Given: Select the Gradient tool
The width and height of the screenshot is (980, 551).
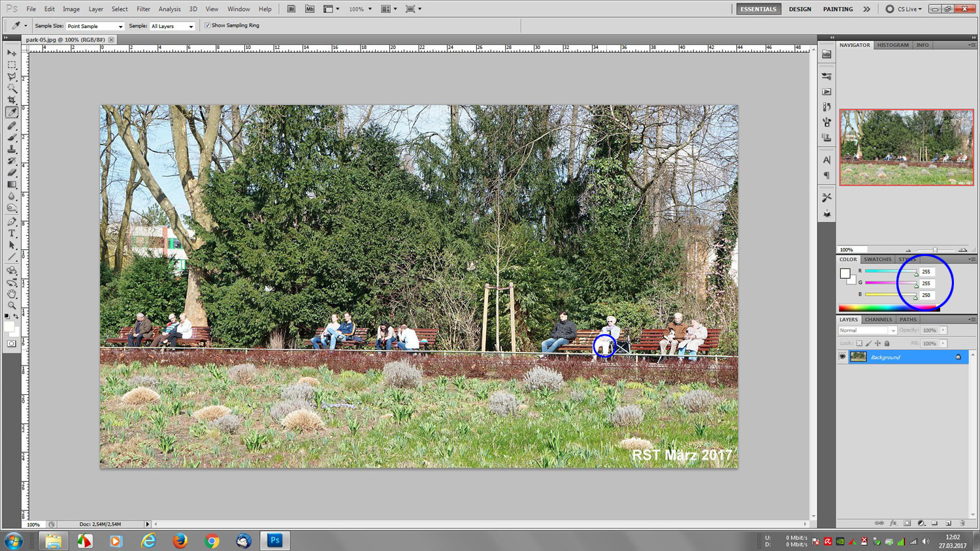Looking at the screenshot, I should 12,185.
